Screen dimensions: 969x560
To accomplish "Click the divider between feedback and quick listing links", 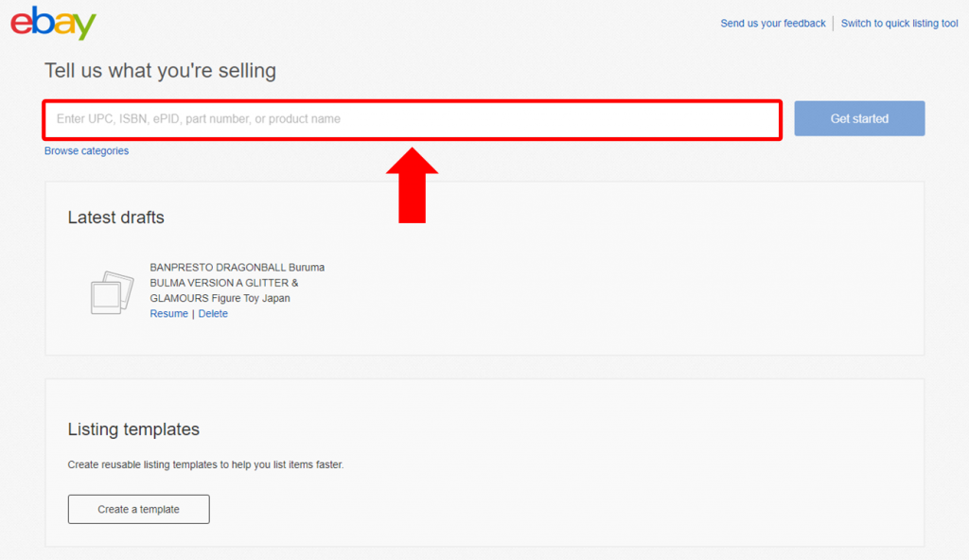I will (x=833, y=24).
